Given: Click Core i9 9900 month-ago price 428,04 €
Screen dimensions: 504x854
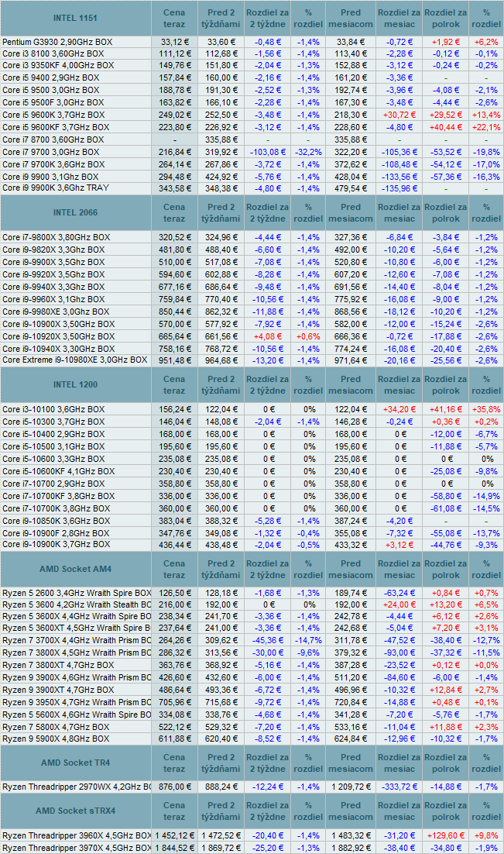Looking at the screenshot, I should click(351, 177).
